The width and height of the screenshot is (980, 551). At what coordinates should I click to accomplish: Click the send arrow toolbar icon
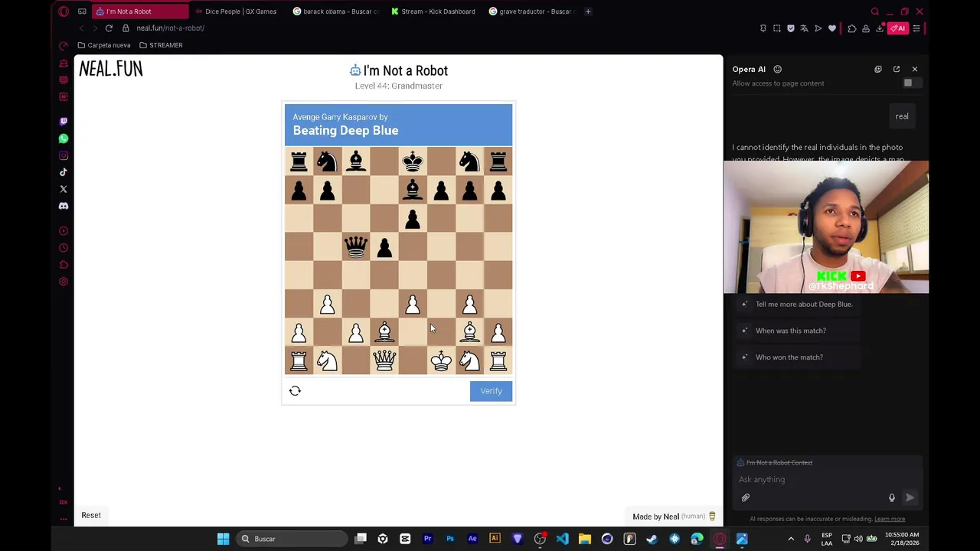[818, 28]
